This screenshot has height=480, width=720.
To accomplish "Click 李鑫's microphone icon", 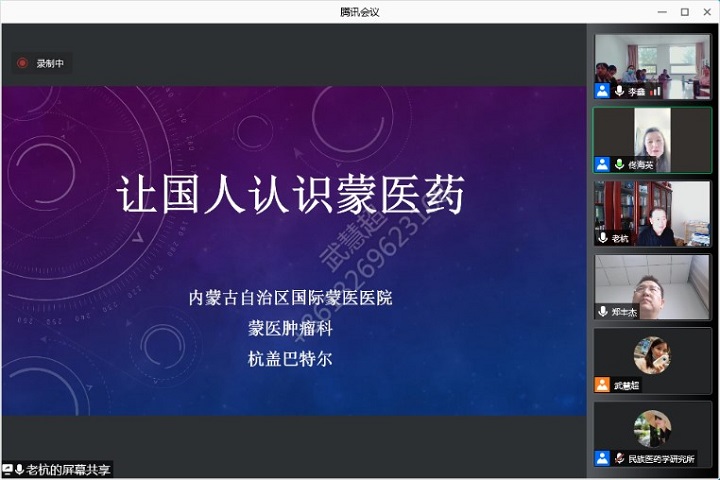I will [x=619, y=91].
